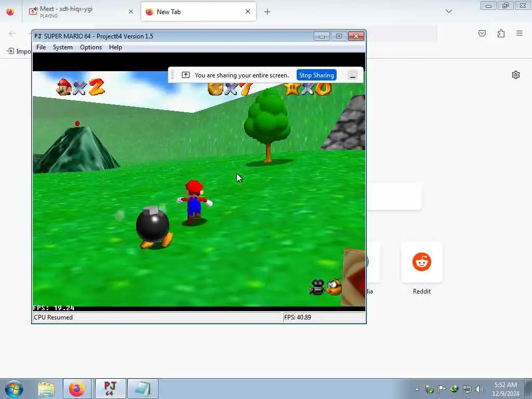Show hidden tray icons arrow
Viewport: 532px width, 399px height.
417,389
